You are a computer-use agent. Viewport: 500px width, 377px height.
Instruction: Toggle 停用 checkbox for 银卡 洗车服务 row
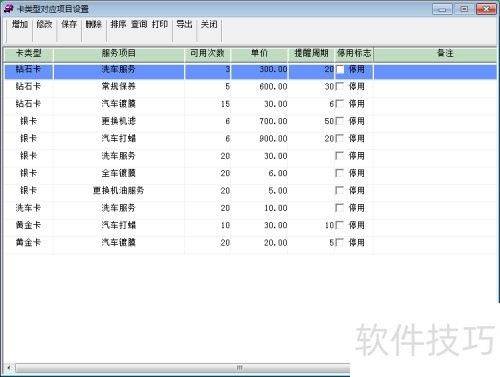[340, 156]
